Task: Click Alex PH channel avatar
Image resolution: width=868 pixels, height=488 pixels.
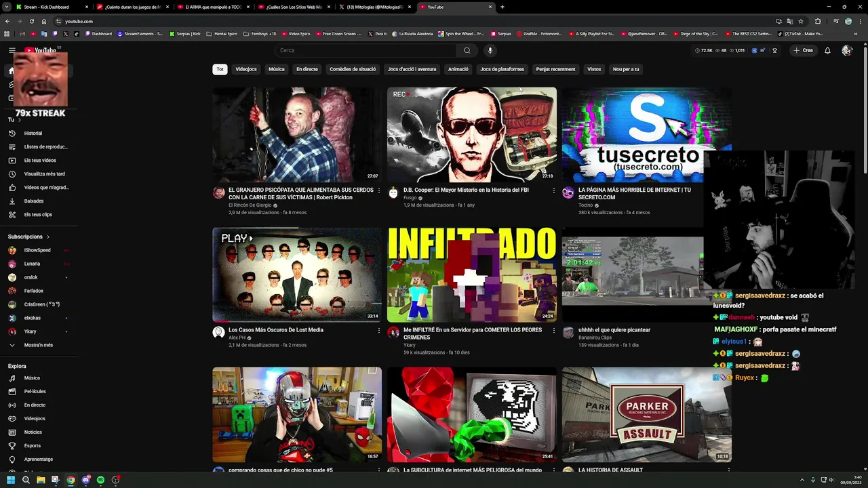Action: coord(218,332)
